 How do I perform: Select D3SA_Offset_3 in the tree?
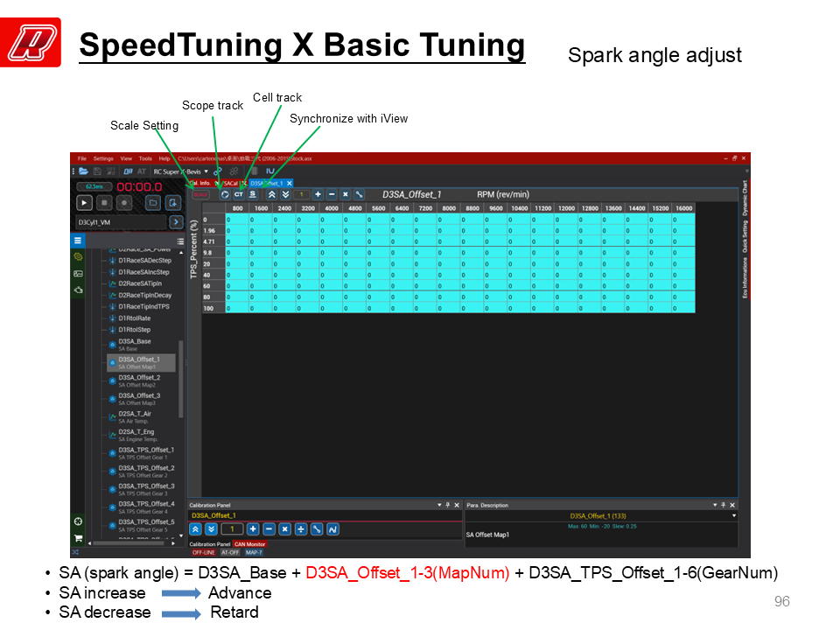click(139, 399)
